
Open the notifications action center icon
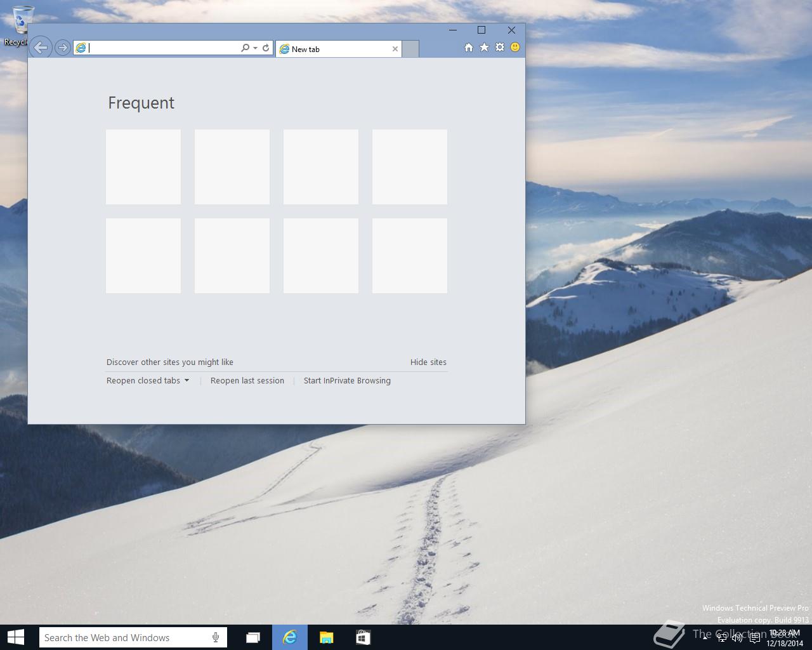pyautogui.click(x=754, y=637)
